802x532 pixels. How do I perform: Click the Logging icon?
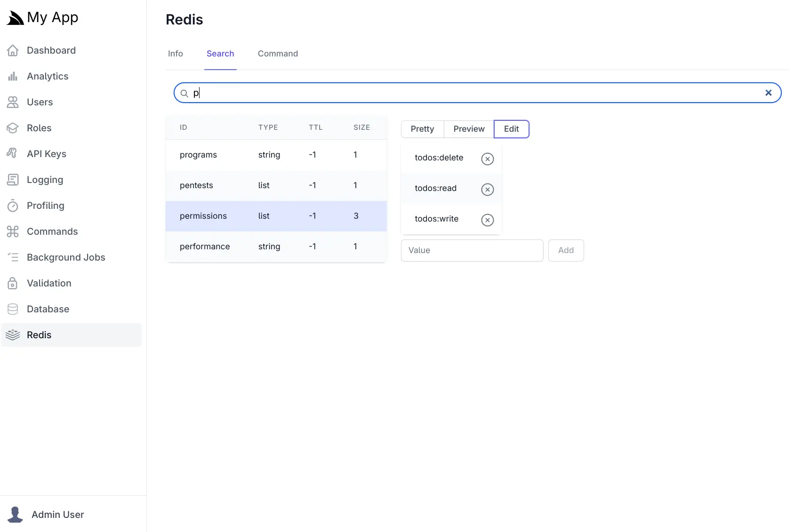[x=13, y=179]
